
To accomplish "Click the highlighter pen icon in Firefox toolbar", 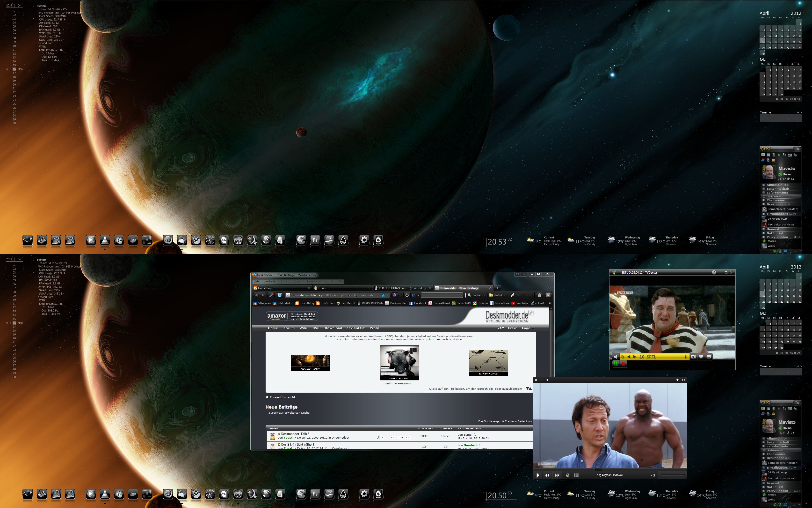I will click(512, 295).
